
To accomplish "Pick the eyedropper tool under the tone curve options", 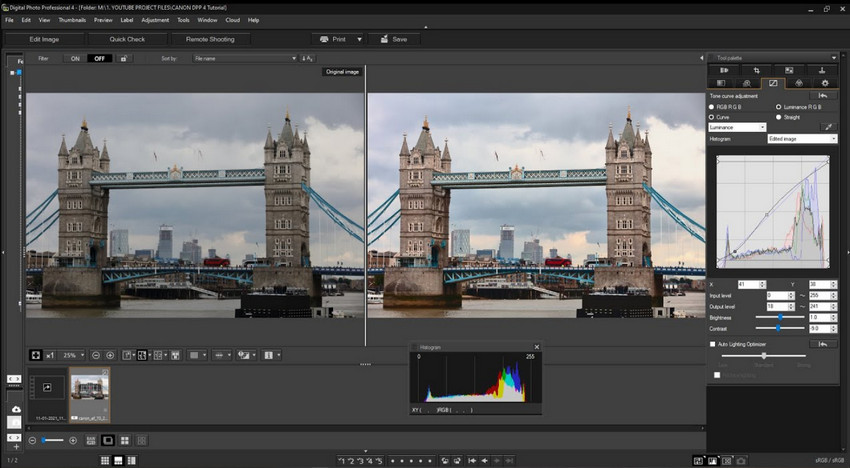I will [828, 127].
